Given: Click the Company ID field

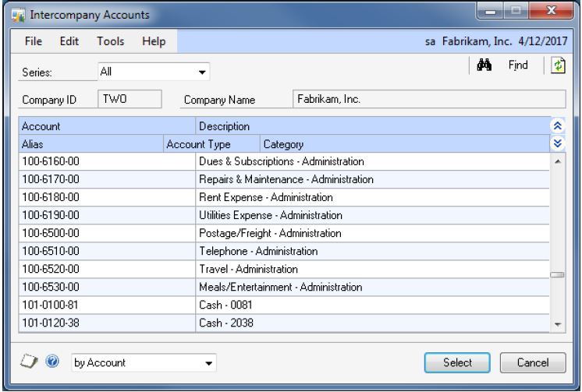Looking at the screenshot, I should point(130,99).
